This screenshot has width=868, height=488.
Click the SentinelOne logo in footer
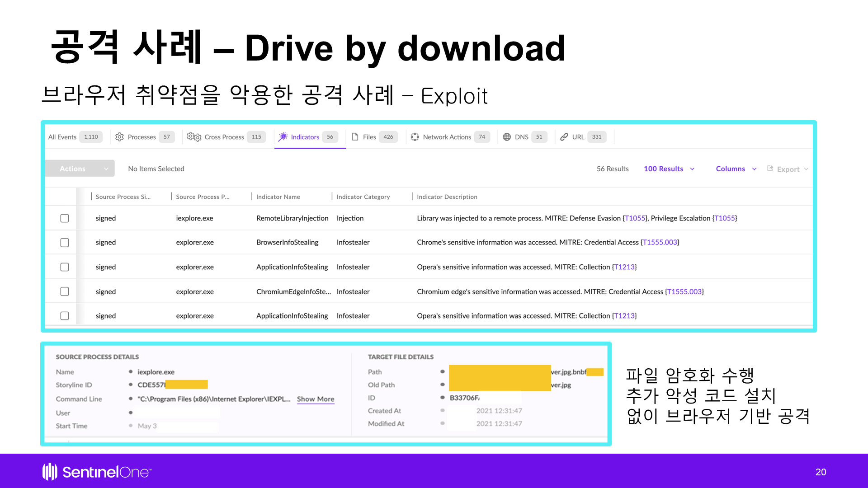tap(97, 472)
